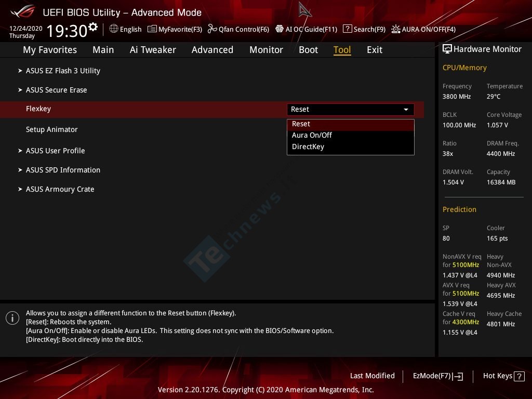This screenshot has width=532, height=399.
Task: Switch to My Favorites tab
Action: click(x=50, y=50)
